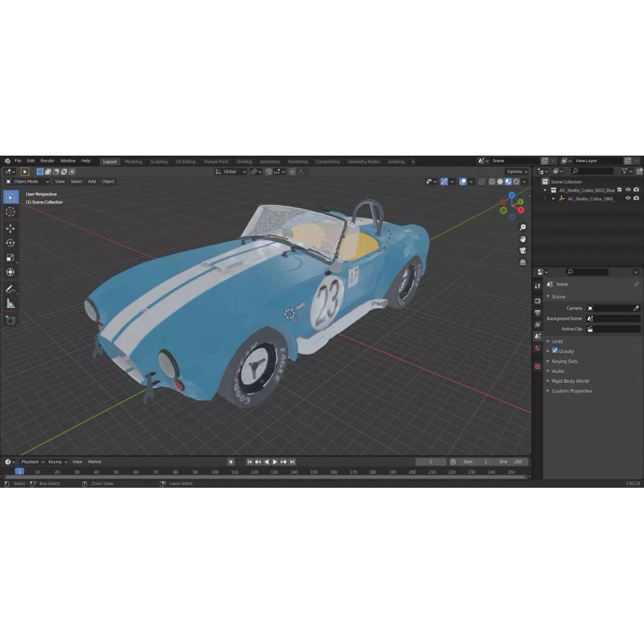Expand AC_Shelby_Cobra_1965_ in outliner
The image size is (644, 644).
coord(553,199)
